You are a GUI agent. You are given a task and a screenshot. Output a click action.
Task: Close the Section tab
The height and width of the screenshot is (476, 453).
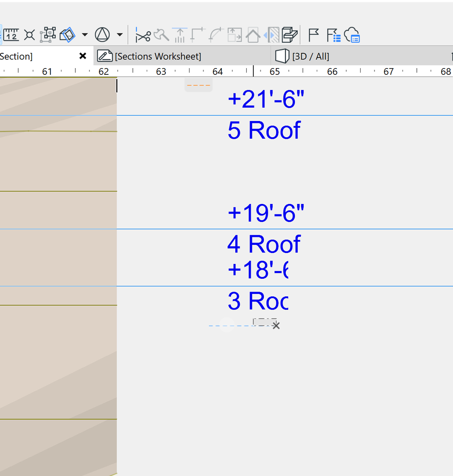[x=82, y=56]
